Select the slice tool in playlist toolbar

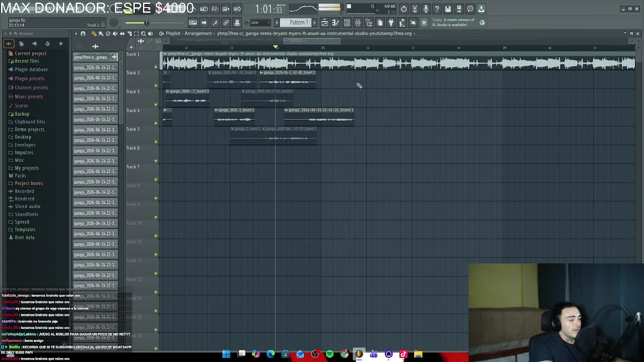click(x=129, y=34)
